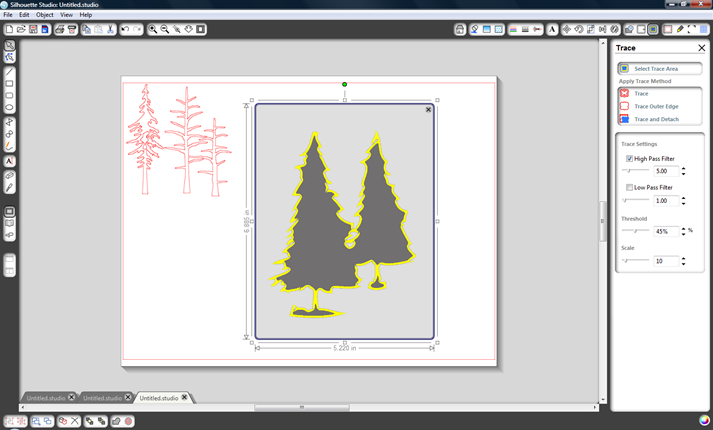Screen dimensions: 713x430
Task: Choose the Edit Points tool
Action: (10, 57)
